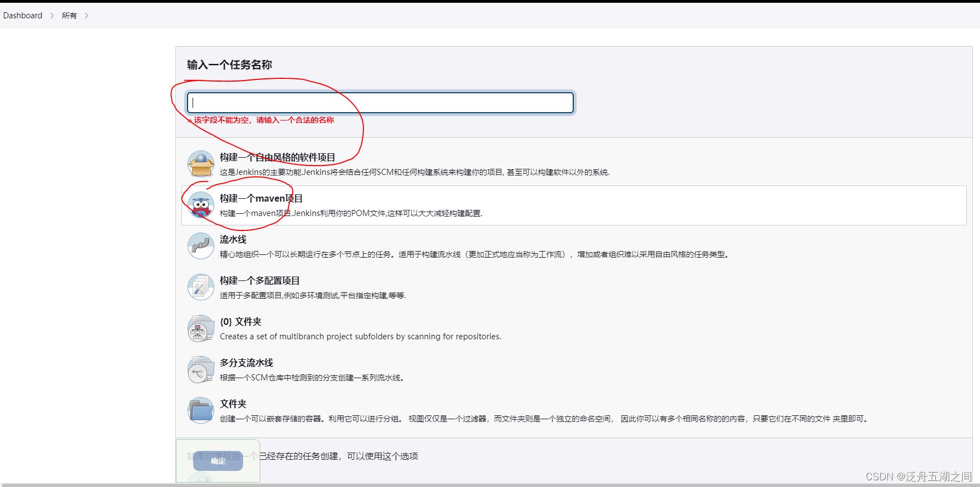The height and width of the screenshot is (487, 980).
Task: Click the multi-configuration environment testing description
Action: (313, 295)
